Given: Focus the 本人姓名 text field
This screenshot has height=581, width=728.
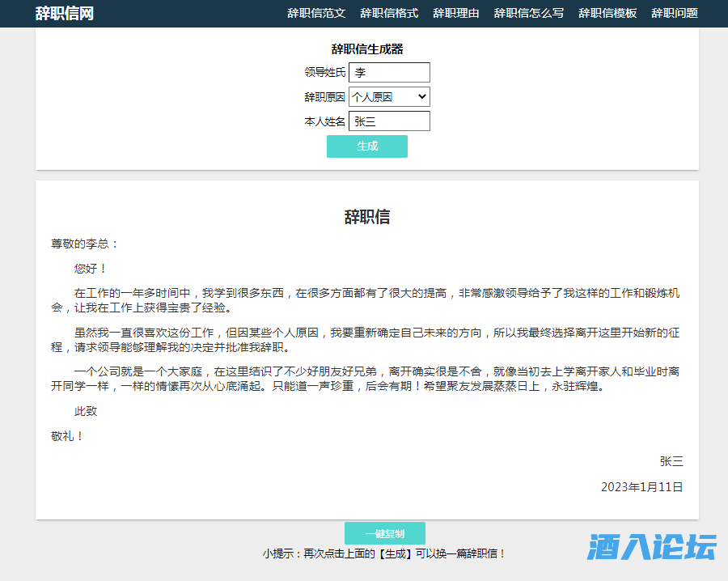Looking at the screenshot, I should 389,121.
